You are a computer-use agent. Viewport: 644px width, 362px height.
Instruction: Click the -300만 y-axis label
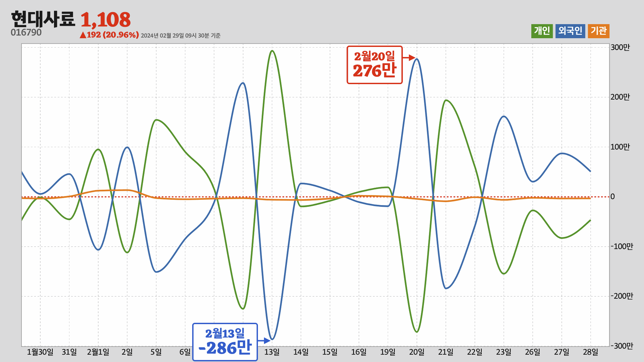point(622,346)
